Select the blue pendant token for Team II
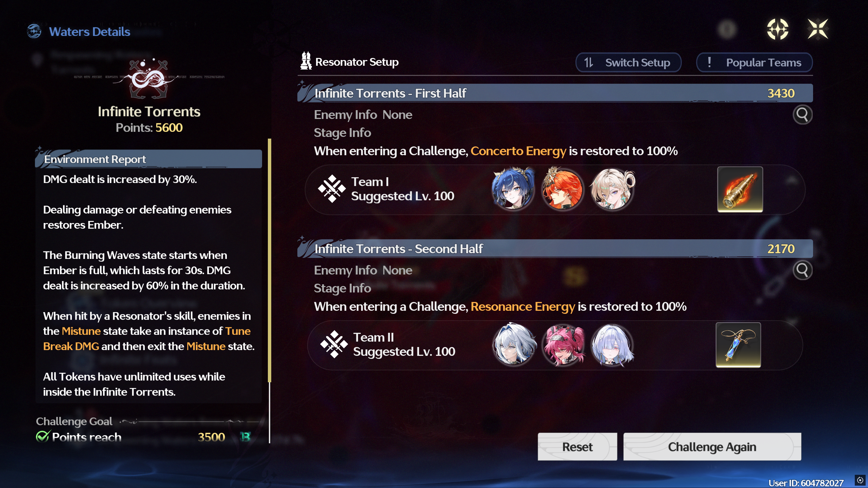Viewport: 868px width, 488px height. coord(738,345)
